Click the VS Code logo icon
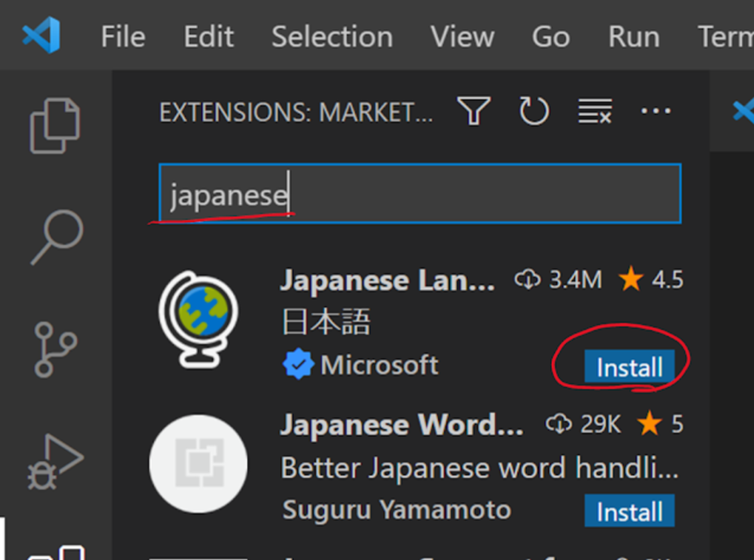754x560 pixels. click(x=41, y=35)
